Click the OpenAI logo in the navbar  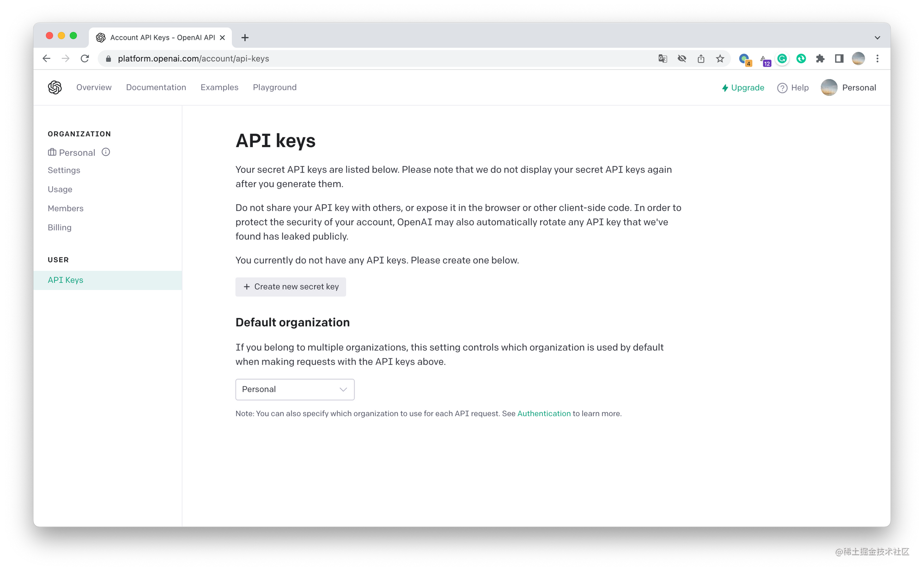click(55, 87)
